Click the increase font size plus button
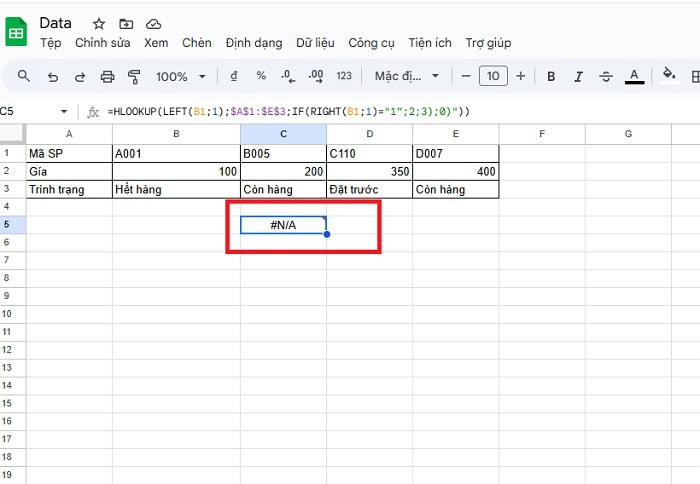 (x=521, y=76)
